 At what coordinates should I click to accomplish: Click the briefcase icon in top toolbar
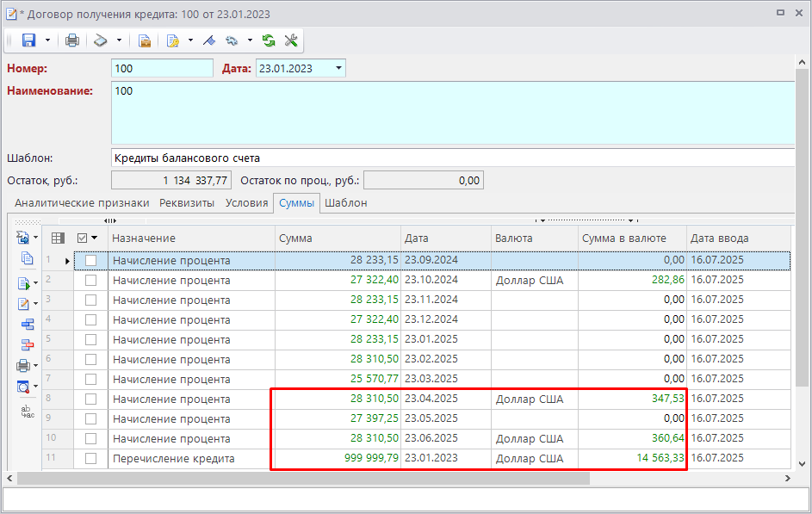pyautogui.click(x=145, y=40)
